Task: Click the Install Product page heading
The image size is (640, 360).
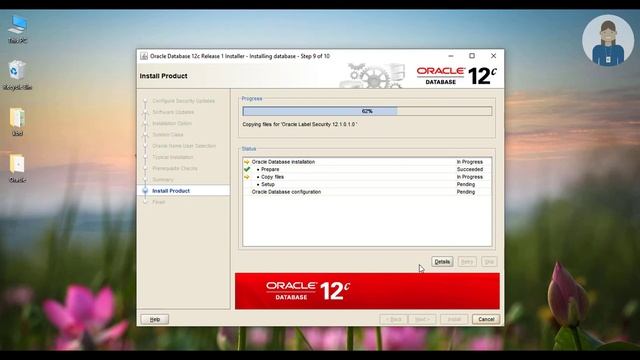Action: 163,76
